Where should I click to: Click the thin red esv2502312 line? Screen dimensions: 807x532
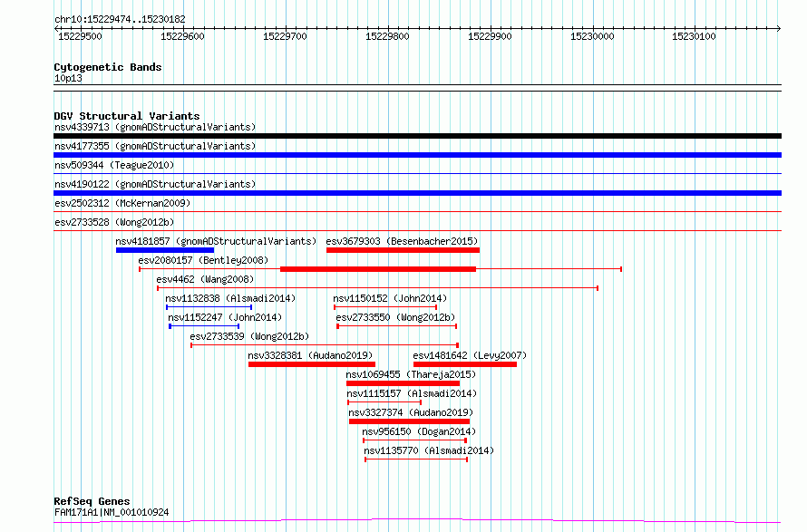(417, 212)
